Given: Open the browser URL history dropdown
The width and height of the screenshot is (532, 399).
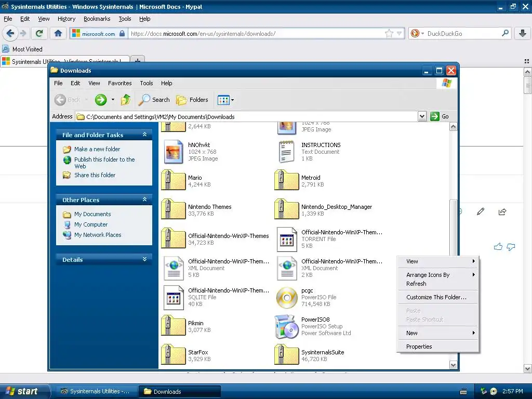Looking at the screenshot, I should pos(400,33).
